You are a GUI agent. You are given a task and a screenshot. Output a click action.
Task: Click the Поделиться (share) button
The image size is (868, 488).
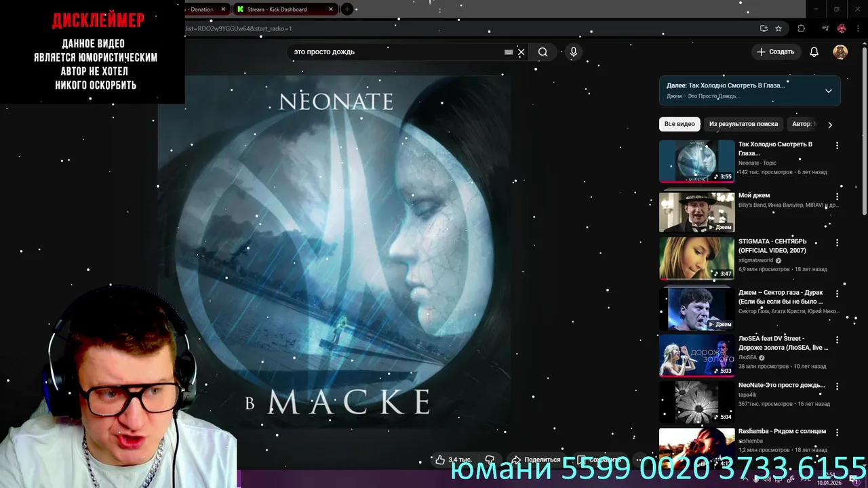536,460
